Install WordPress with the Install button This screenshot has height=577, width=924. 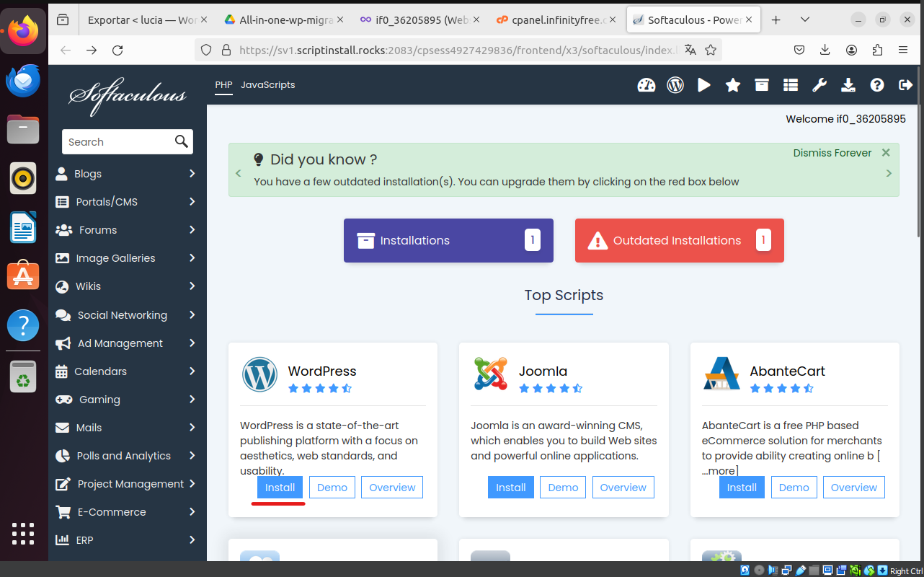pos(280,488)
